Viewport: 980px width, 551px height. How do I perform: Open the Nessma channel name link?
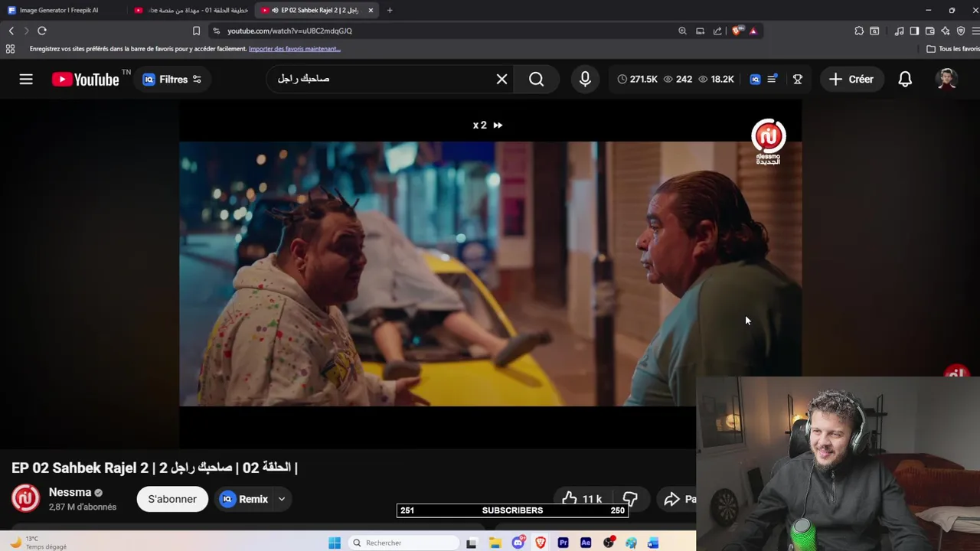pos(70,492)
